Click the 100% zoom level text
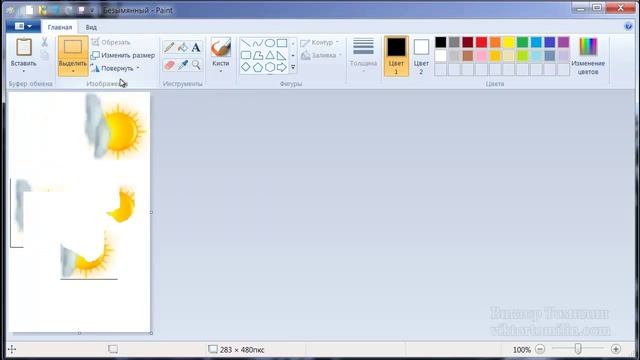Viewport: 640px width, 360px height. pyautogui.click(x=522, y=350)
